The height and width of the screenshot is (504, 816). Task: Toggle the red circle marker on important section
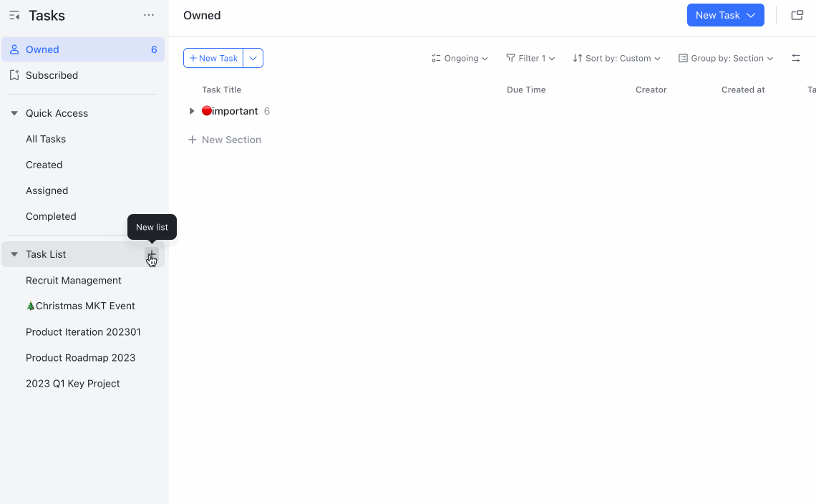point(205,111)
